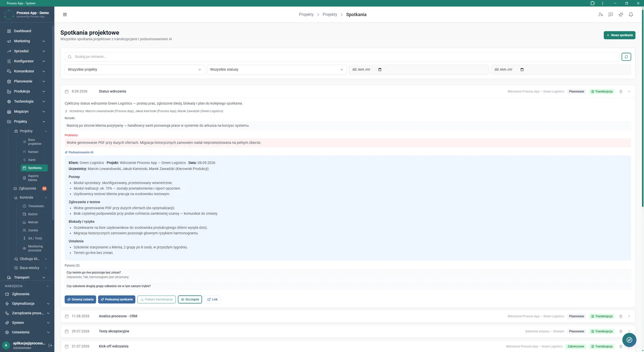Image resolution: width=644 pixels, height=352 pixels.
Task: Click Nowe spotkanie button
Action: point(619,35)
